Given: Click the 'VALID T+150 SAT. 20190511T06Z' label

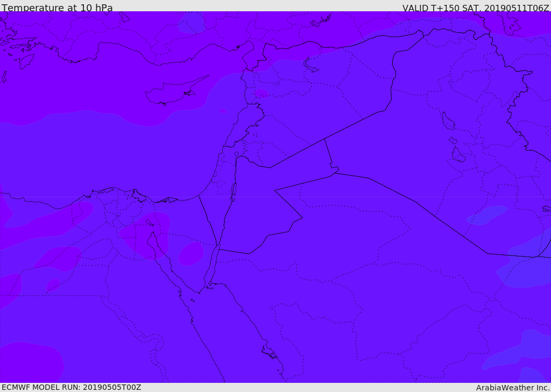Looking at the screenshot, I should [476, 8].
